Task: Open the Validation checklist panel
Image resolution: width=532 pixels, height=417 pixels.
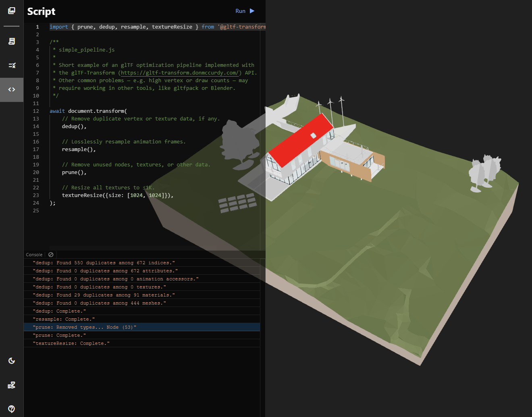Action: tap(11, 65)
